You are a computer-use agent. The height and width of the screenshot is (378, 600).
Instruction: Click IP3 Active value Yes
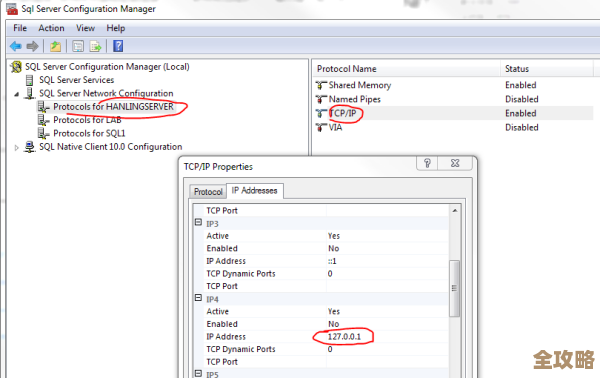coord(334,236)
